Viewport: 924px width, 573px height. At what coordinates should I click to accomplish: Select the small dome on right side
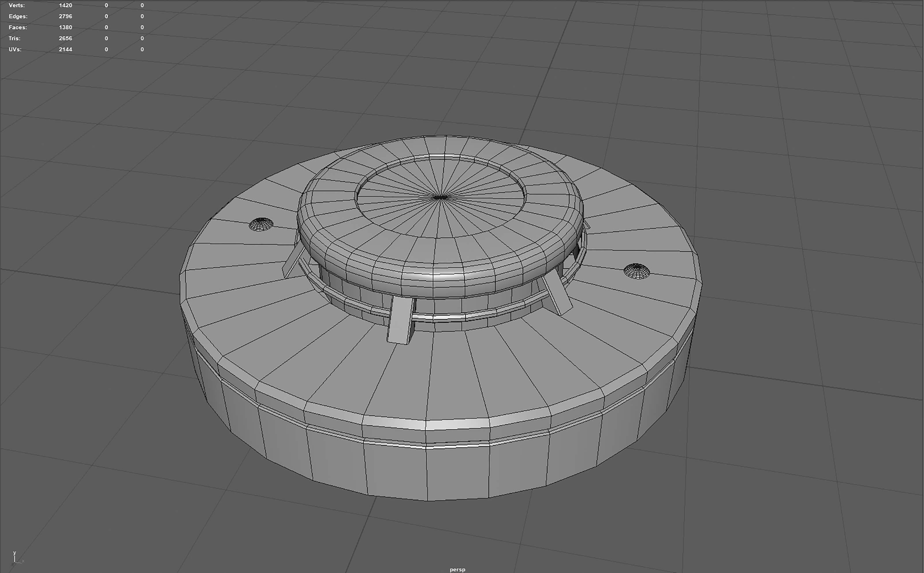coord(637,271)
